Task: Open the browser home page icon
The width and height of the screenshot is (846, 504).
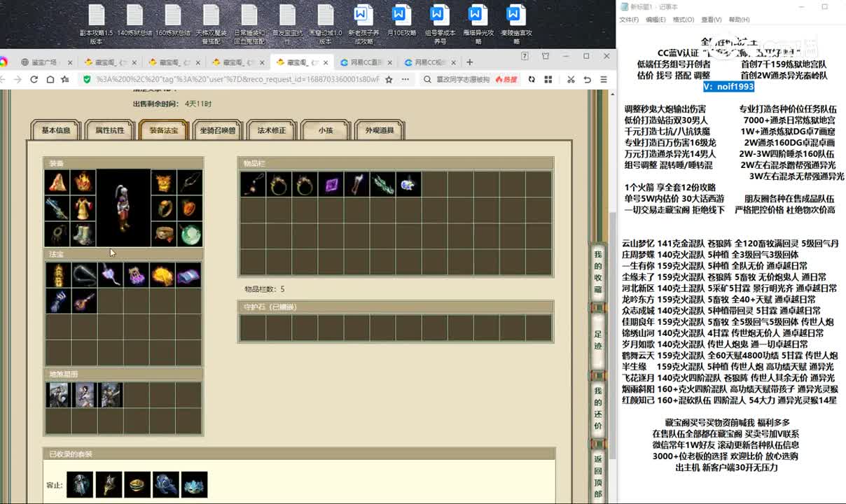Action: tap(50, 80)
